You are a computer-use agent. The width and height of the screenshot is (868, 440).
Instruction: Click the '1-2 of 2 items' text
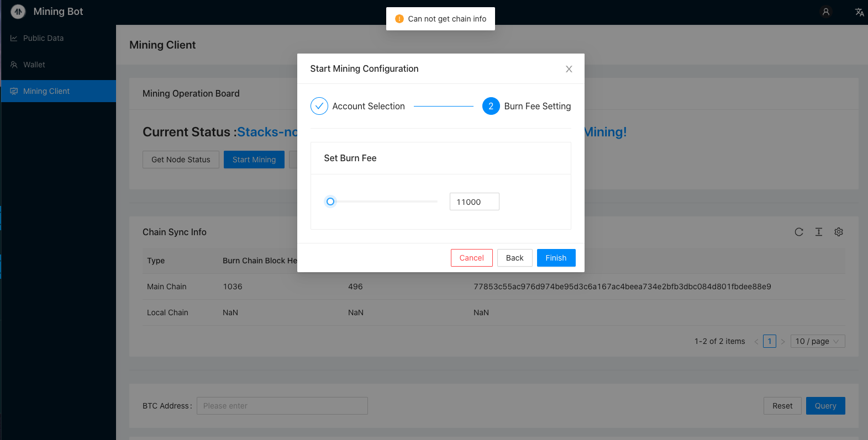click(720, 341)
